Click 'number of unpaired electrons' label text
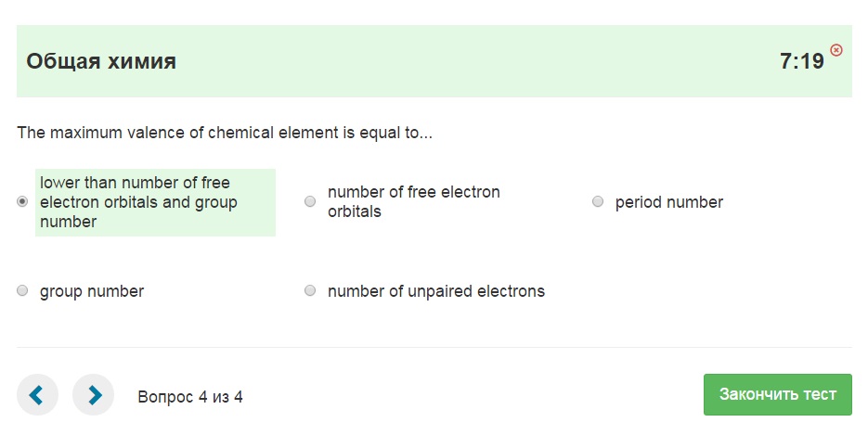 point(435,291)
